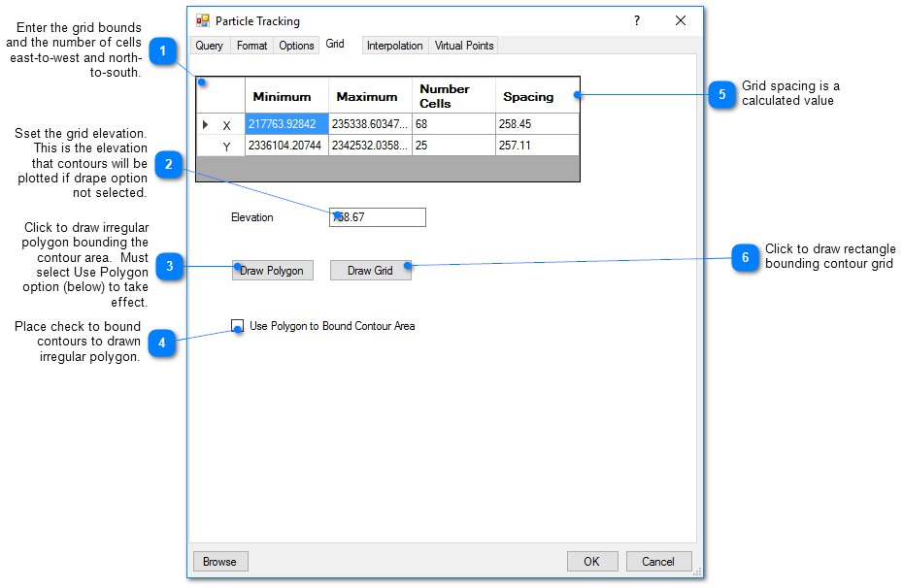The image size is (903, 588).
Task: Enable Use Polygon to Bound Contour Area
Action: pyautogui.click(x=238, y=326)
